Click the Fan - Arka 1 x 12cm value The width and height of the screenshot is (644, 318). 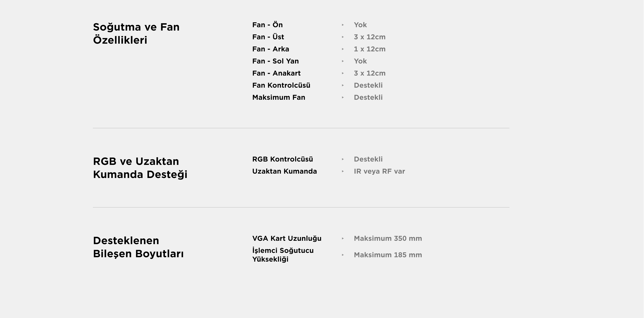[369, 49]
